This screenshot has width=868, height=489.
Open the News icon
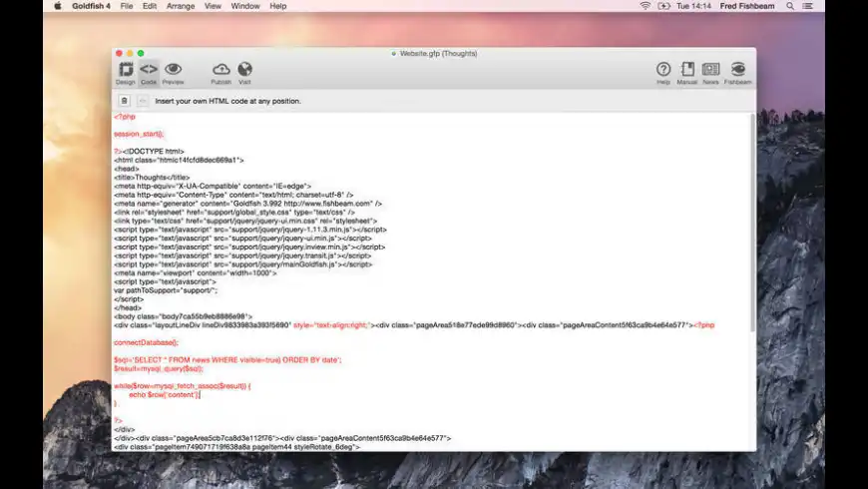click(x=710, y=73)
